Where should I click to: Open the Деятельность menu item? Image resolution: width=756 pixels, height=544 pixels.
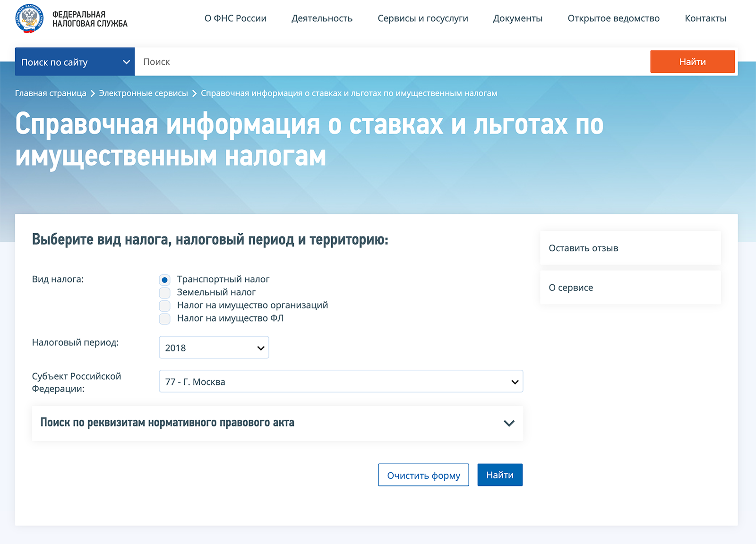click(322, 18)
